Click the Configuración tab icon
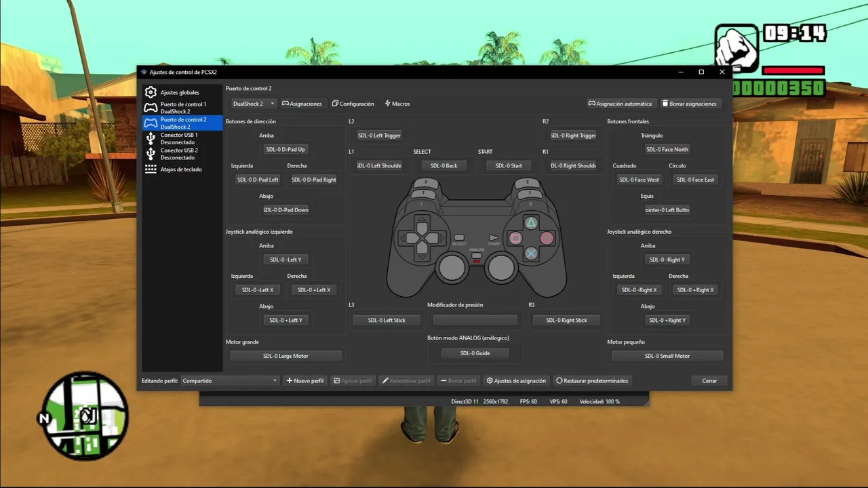 click(x=335, y=104)
